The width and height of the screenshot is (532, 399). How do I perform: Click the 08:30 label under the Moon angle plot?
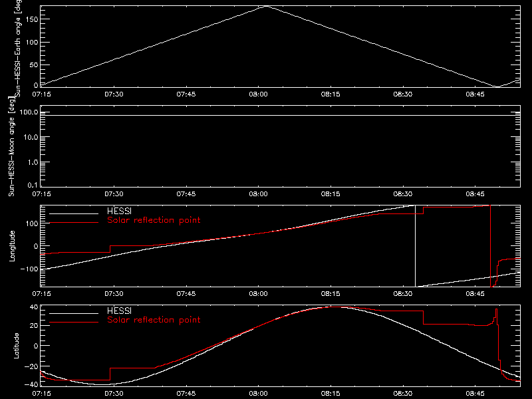pyautogui.click(x=403, y=194)
